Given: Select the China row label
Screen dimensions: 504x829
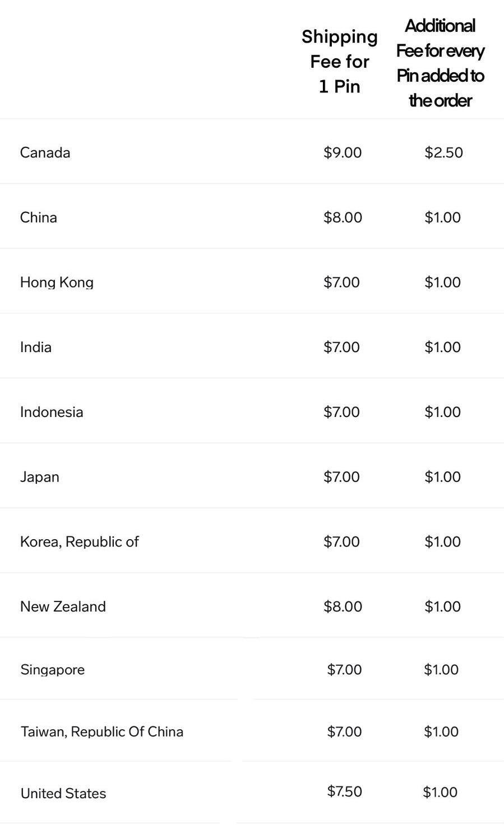Looking at the screenshot, I should coord(38,217).
